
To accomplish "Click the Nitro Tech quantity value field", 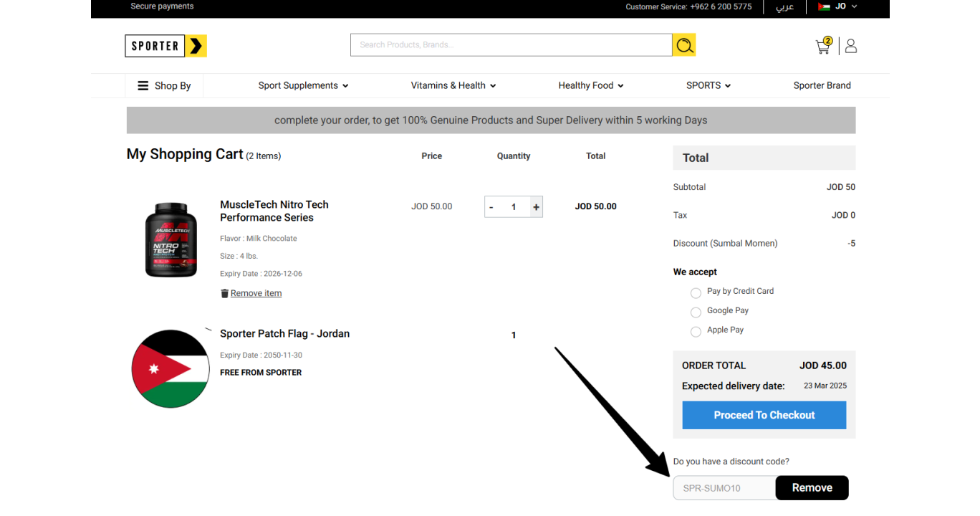I will tap(514, 207).
